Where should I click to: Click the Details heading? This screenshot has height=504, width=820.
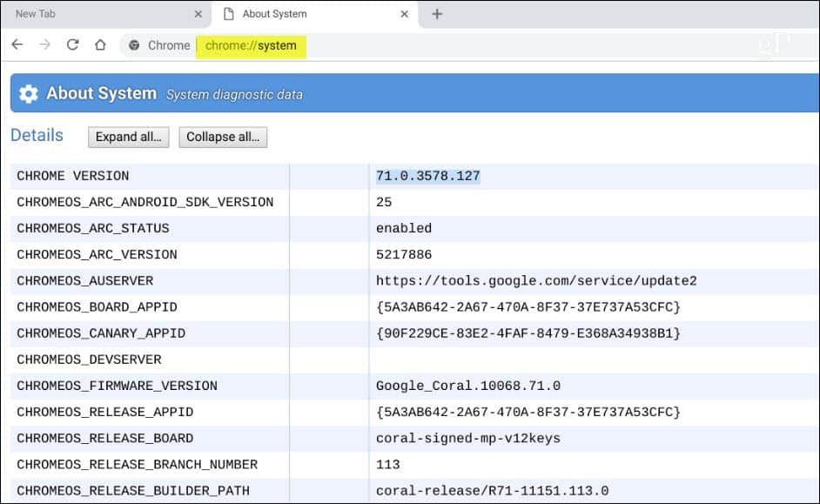coord(37,136)
